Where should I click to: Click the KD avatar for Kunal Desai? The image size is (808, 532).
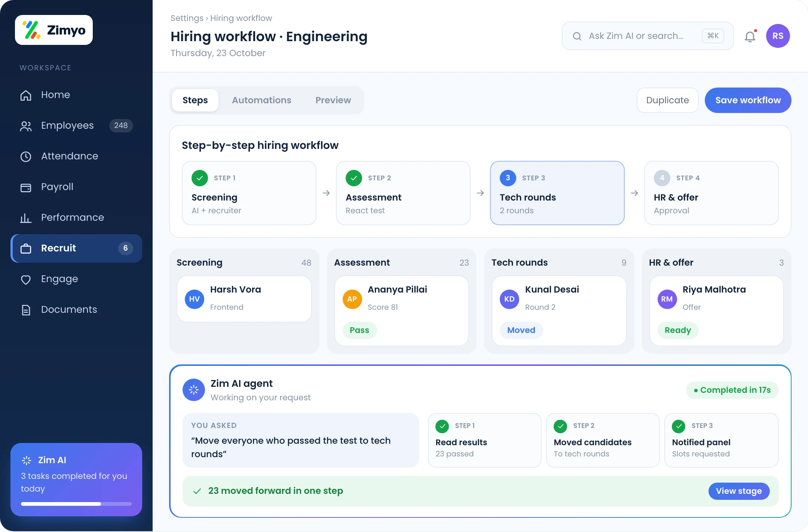click(x=509, y=299)
